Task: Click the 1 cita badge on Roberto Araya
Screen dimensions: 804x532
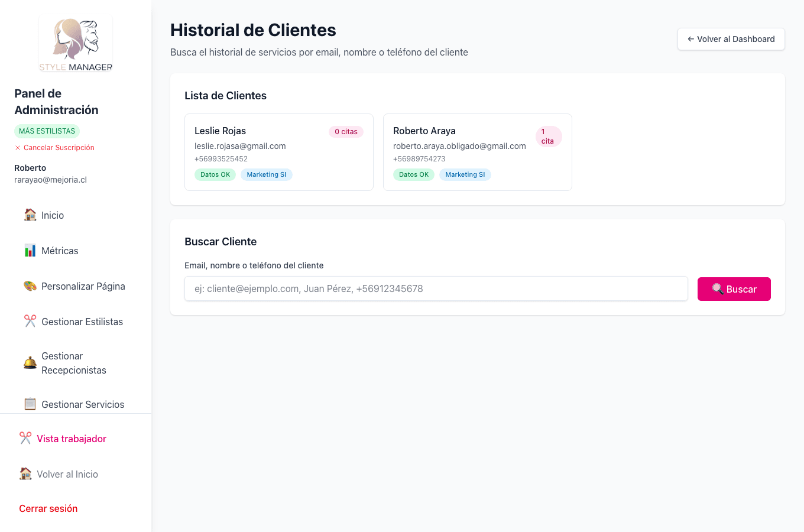Action: coord(548,135)
